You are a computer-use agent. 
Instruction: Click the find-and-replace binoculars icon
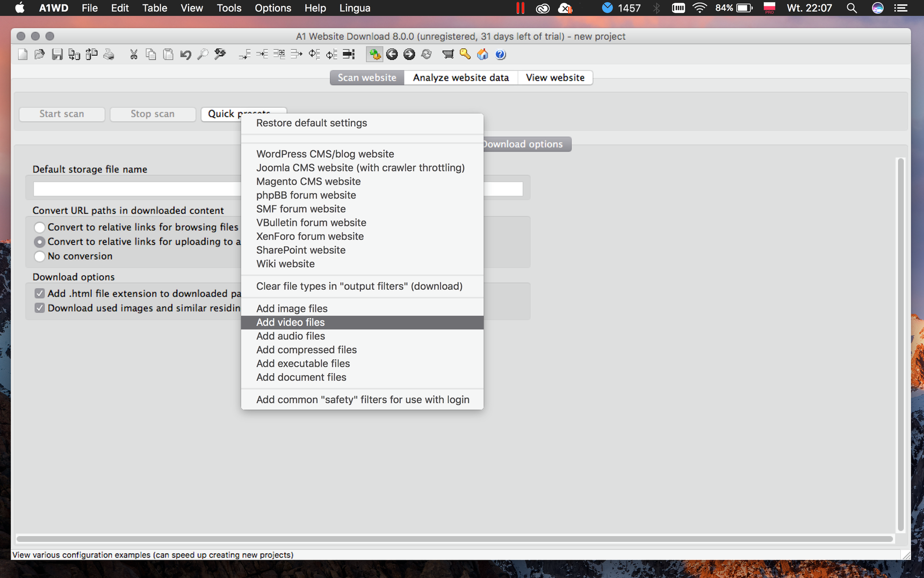click(220, 54)
